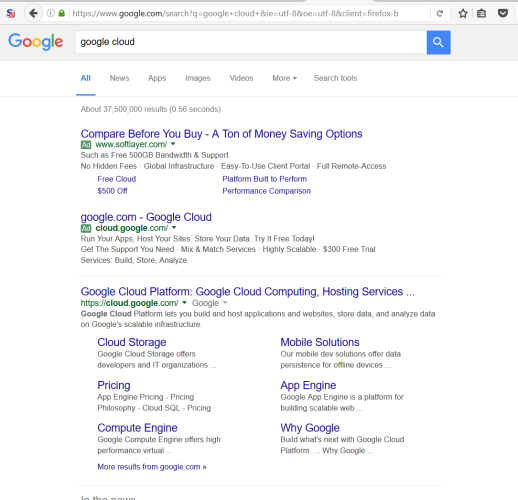The height and width of the screenshot is (500, 518).
Task: Open the site information icon
Action: 50,13
